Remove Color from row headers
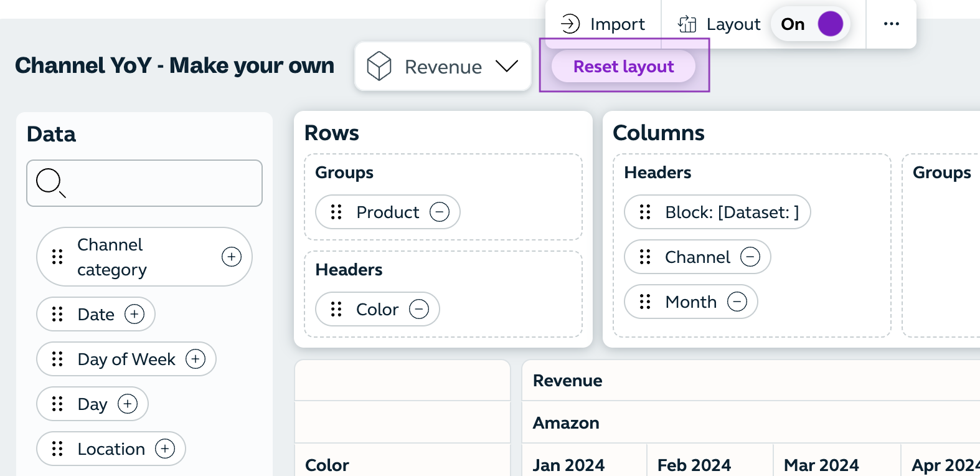The width and height of the screenshot is (980, 476). (419, 309)
